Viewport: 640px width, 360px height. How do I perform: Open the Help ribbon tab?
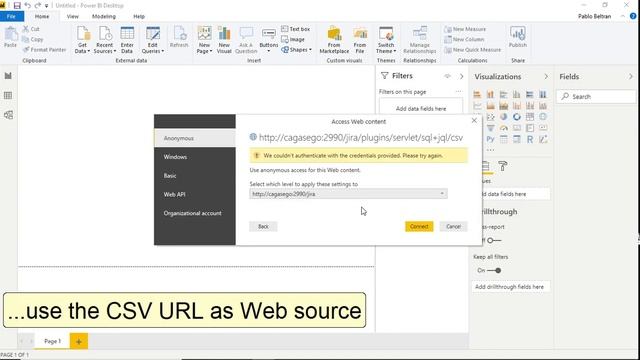pos(139,16)
